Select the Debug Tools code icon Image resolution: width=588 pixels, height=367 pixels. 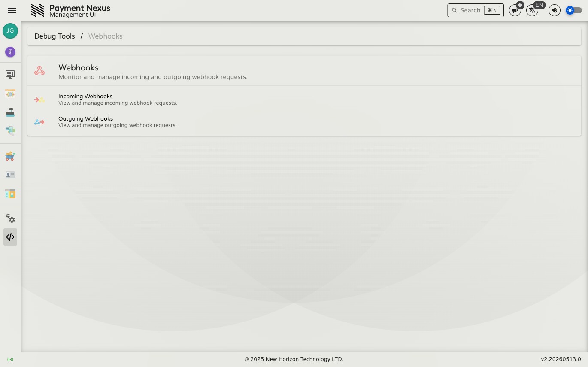pyautogui.click(x=10, y=237)
